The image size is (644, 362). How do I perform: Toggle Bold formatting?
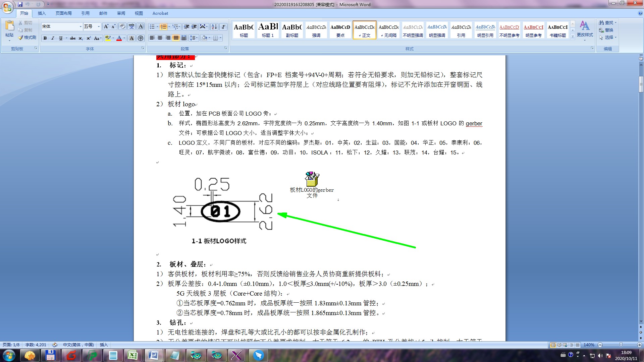point(45,38)
